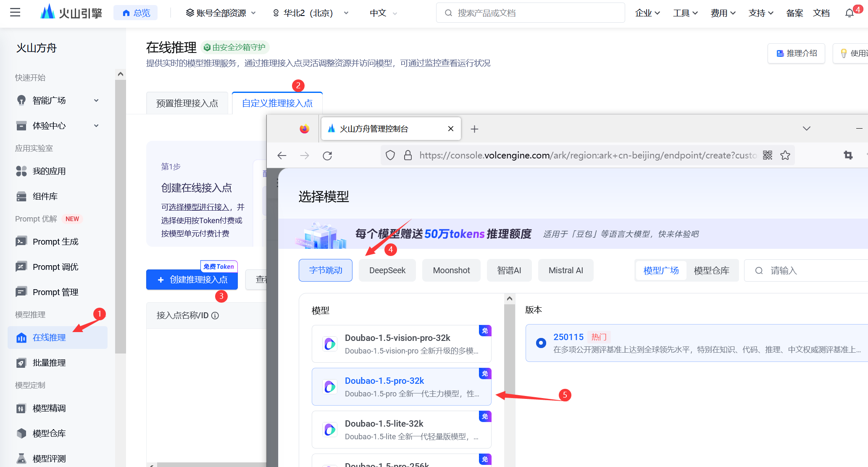
Task: Click the sidebar scrollbar up arrow
Action: [121, 74]
